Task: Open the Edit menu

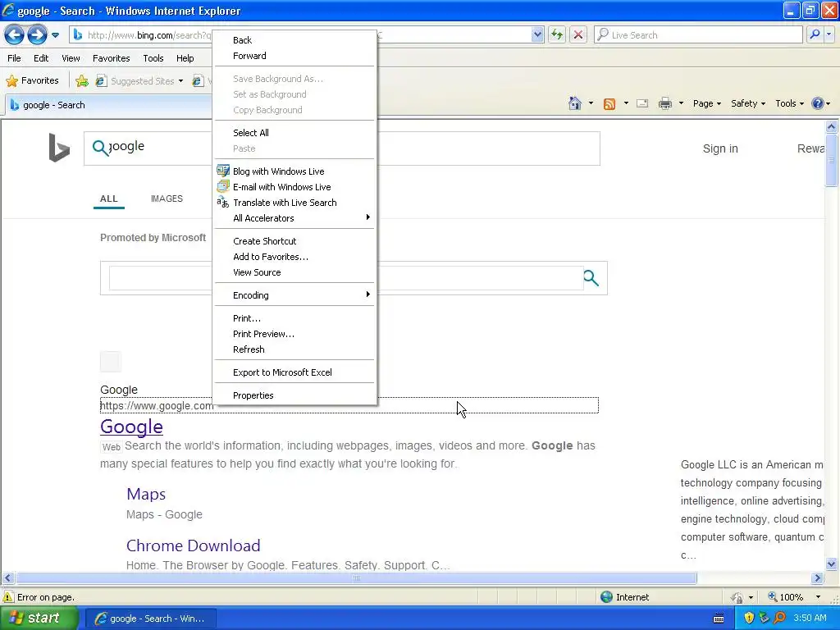Action: (x=41, y=58)
